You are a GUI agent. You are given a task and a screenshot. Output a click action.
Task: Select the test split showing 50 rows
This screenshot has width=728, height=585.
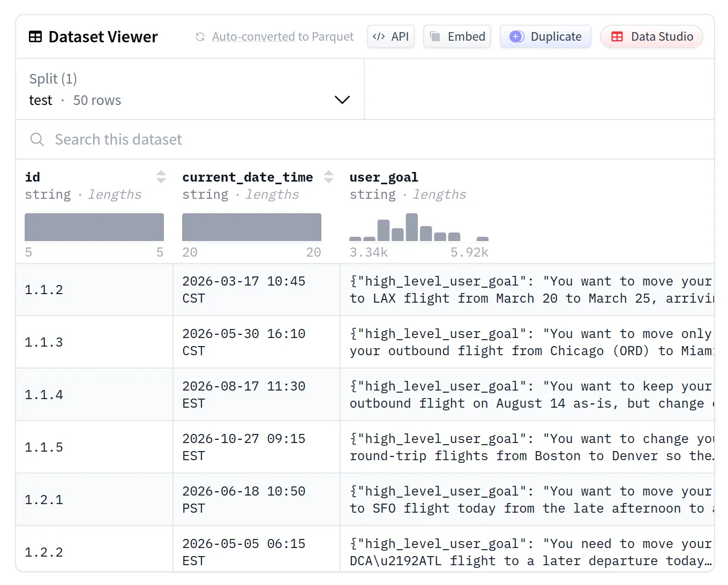pos(75,100)
